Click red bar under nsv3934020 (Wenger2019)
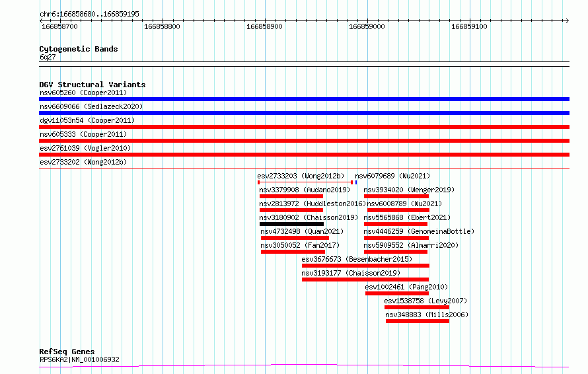The width and height of the screenshot is (588, 374). click(x=396, y=196)
